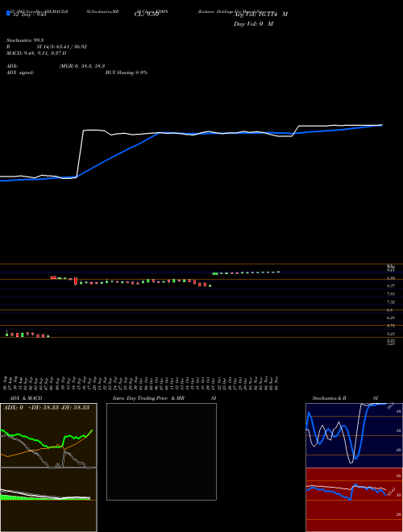Click the 'ADX: 0 +DY: 58.33 -DY: 58.33' header
This screenshot has height=532, width=403.
pyautogui.click(x=46, y=407)
